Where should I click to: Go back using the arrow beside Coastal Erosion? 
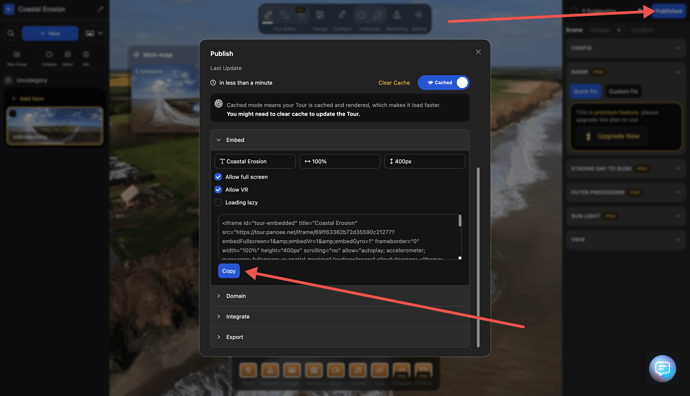9,9
